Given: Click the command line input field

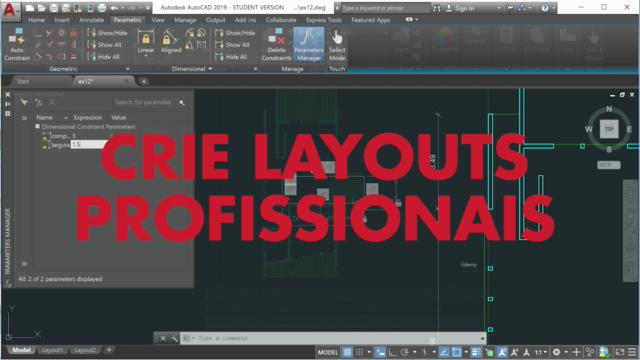Looking at the screenshot, I should [x=333, y=338].
